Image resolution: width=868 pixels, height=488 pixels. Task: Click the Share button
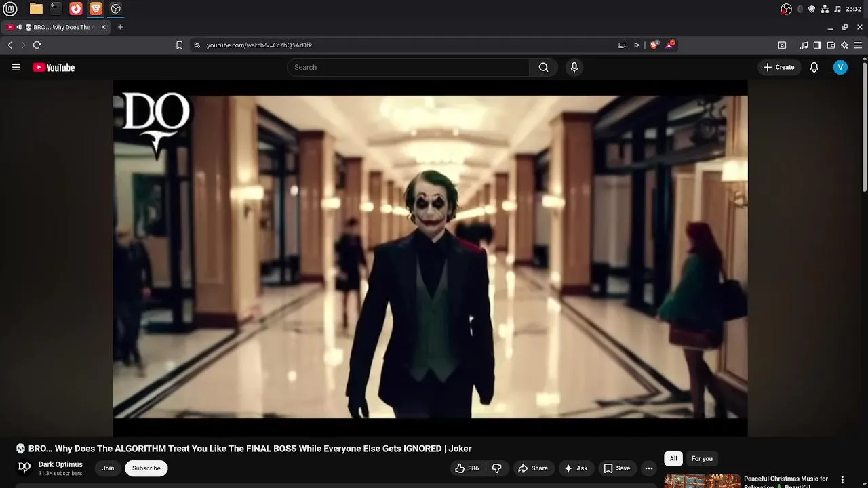pyautogui.click(x=532, y=468)
